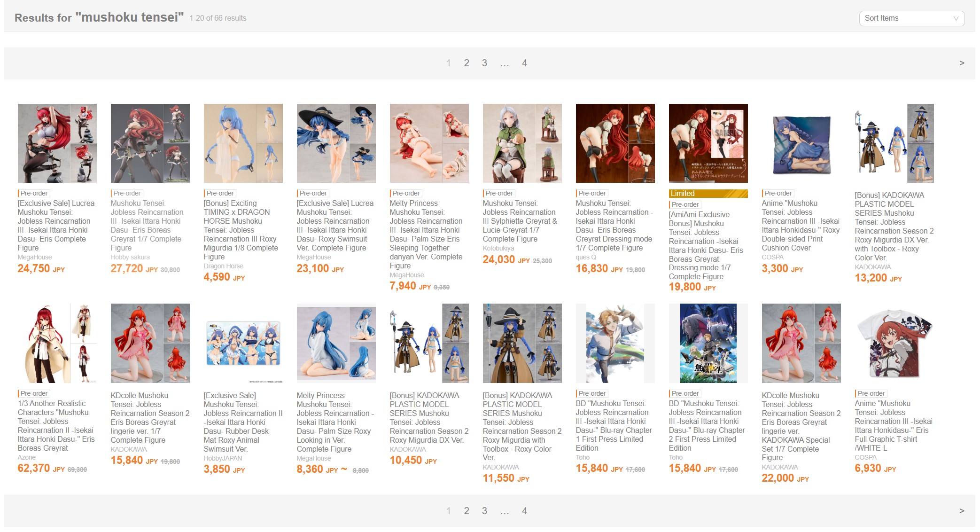Open thumbnail of Eris Full Graphic T-shirt WHITE-L
The image size is (980, 532).
click(x=894, y=343)
